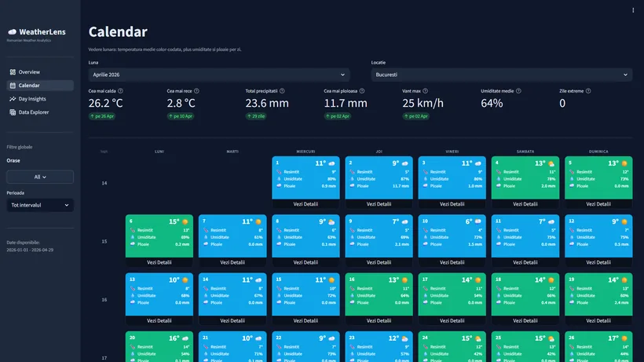Click the 25 km/h wind value
The height and width of the screenshot is (362, 644).
[x=423, y=103]
